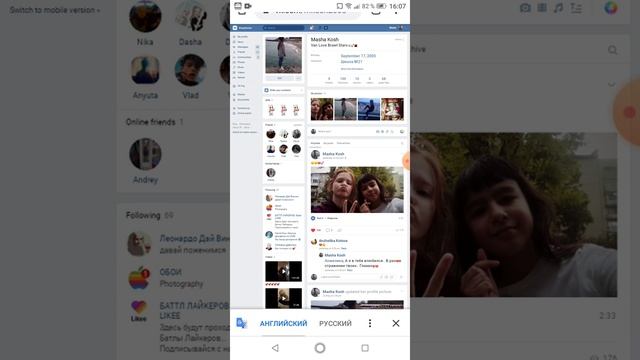The height and width of the screenshot is (360, 640).
Task: Play the first video thumbnail in Videos block
Action: [x=283, y=271]
